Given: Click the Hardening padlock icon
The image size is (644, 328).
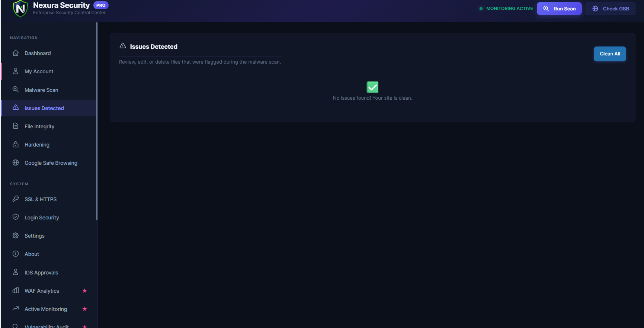Looking at the screenshot, I should click(16, 144).
